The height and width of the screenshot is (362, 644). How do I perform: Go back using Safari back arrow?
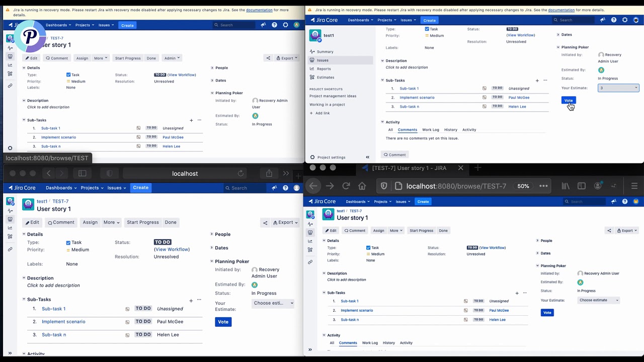49,173
